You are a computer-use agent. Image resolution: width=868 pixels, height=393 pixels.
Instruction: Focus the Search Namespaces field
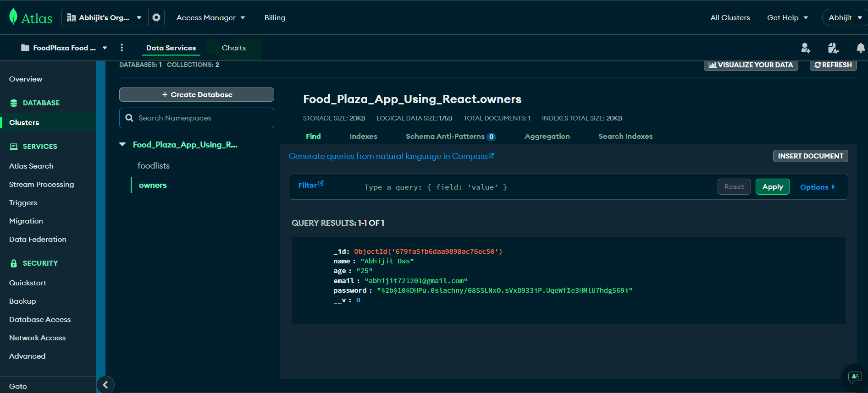pyautogui.click(x=197, y=118)
